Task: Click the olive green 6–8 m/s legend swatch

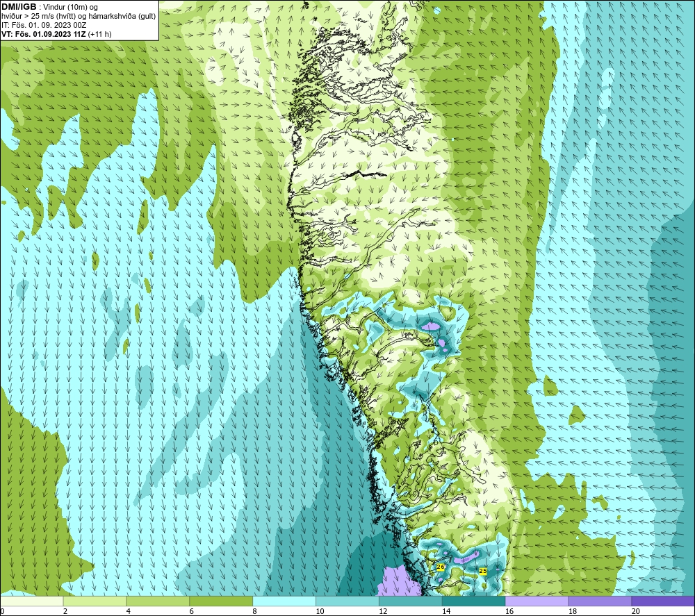Action: pos(221,601)
